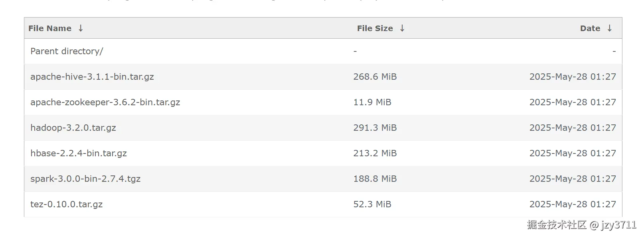Sort the listing by Date header
The height and width of the screenshot is (238, 644).
coord(590,28)
